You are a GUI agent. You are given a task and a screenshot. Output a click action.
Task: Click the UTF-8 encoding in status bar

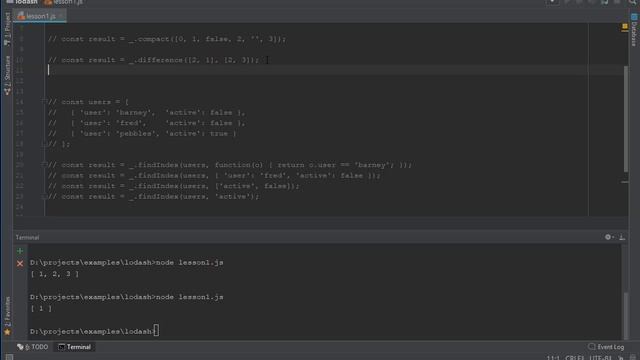click(x=601, y=358)
